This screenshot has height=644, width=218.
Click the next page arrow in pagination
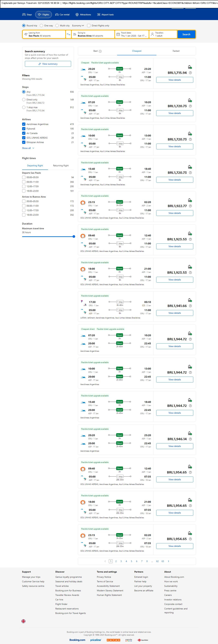(169, 561)
